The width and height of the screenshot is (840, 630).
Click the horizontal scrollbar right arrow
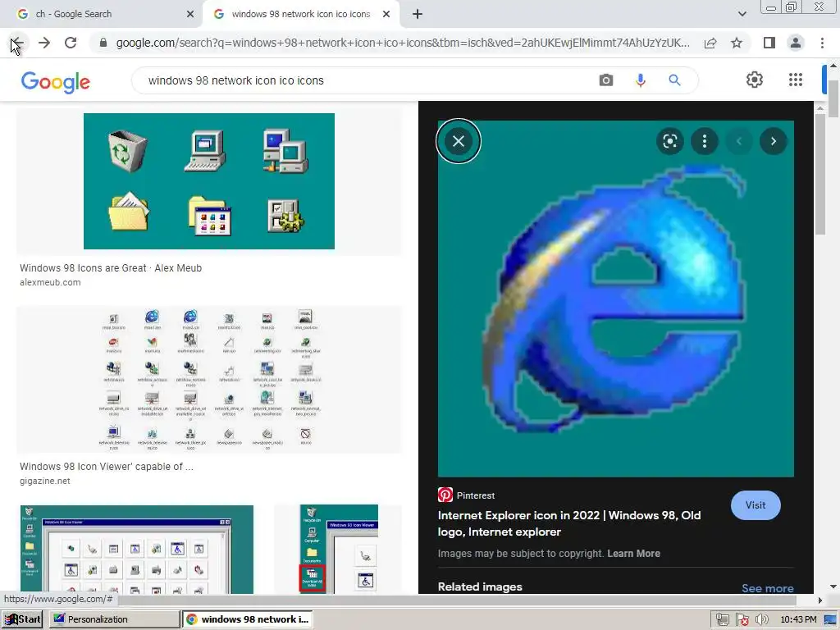point(820,600)
